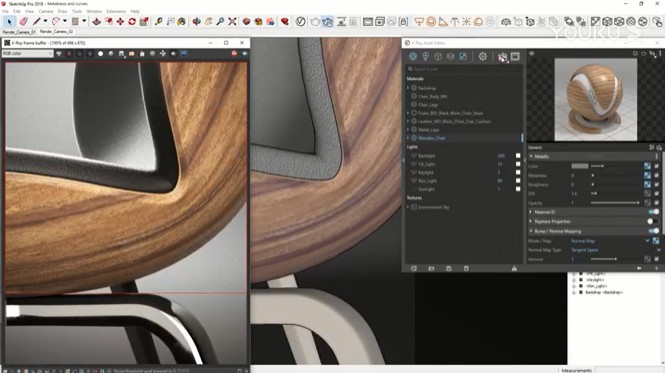The height and width of the screenshot is (373, 665).
Task: Toggle the Rim_Light light checkbox
Action: click(x=518, y=181)
